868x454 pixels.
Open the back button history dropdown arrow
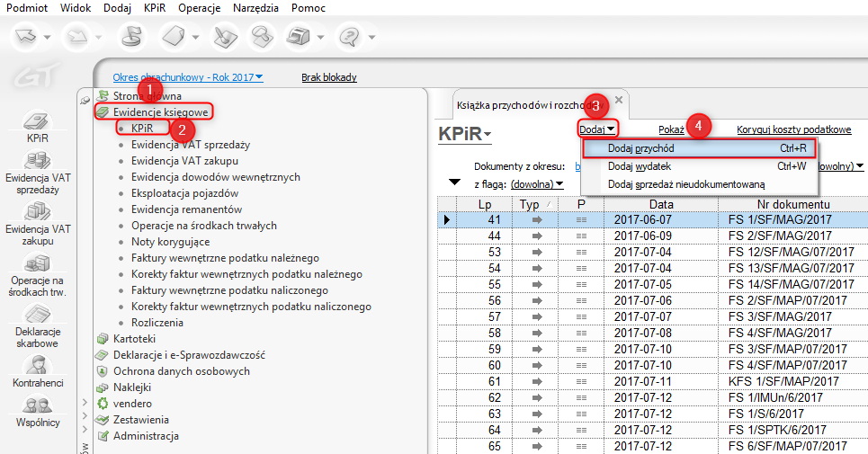point(47,38)
